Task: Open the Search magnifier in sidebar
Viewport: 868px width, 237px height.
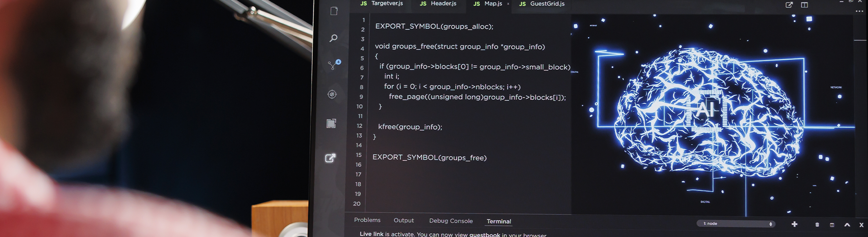Action: (333, 38)
